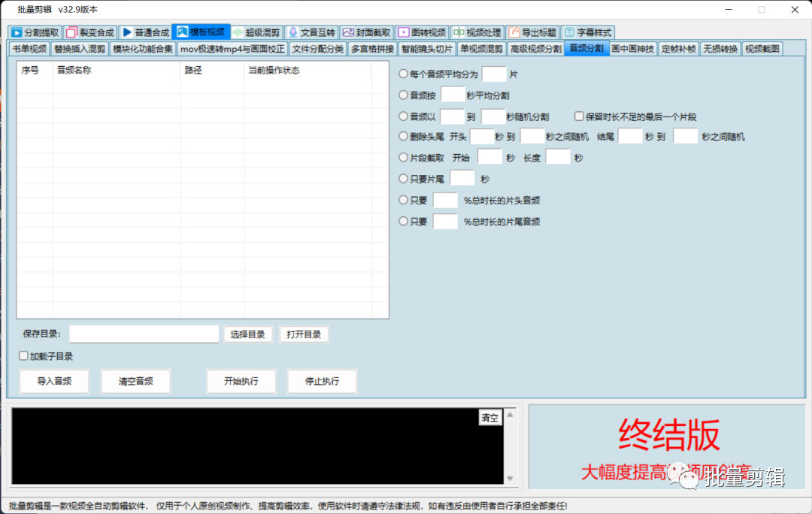
Task: Switch to the 智能镜头切片 sub-tab
Action: pyautogui.click(x=427, y=49)
